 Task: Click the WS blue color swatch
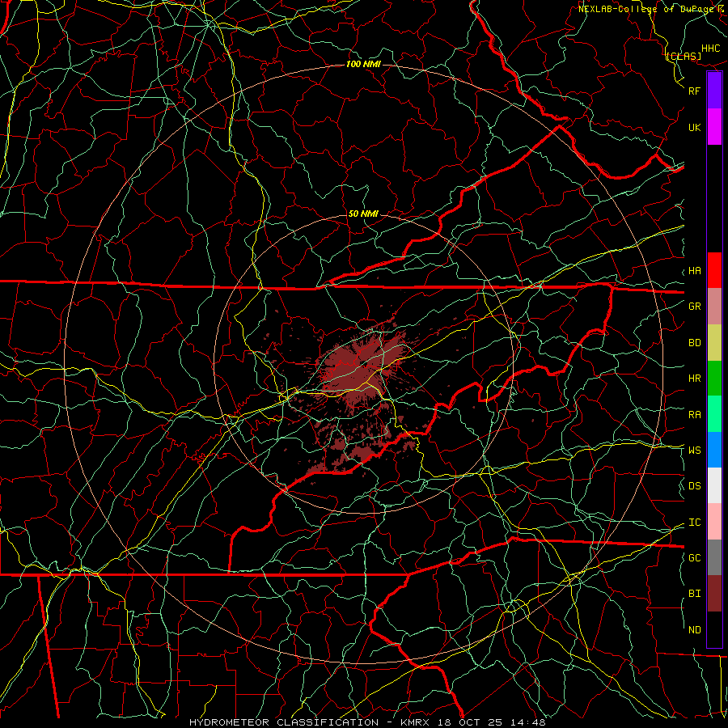pyautogui.click(x=714, y=450)
